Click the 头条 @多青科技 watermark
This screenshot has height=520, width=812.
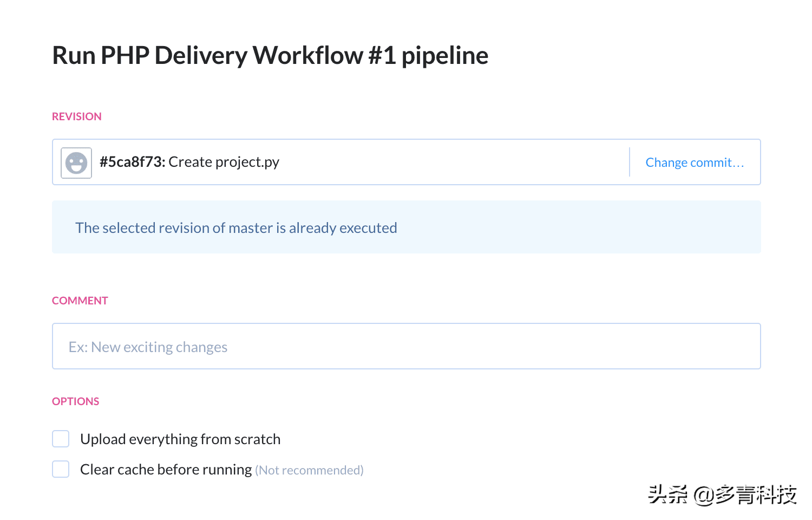722,495
